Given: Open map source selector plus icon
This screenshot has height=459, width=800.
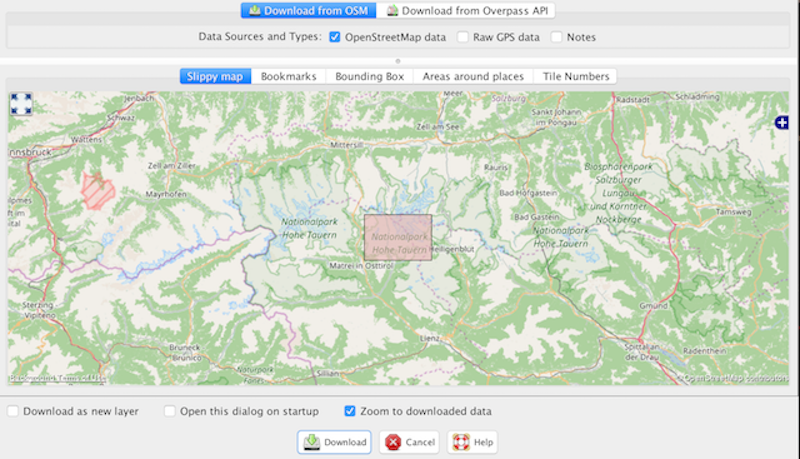Looking at the screenshot, I should [782, 122].
